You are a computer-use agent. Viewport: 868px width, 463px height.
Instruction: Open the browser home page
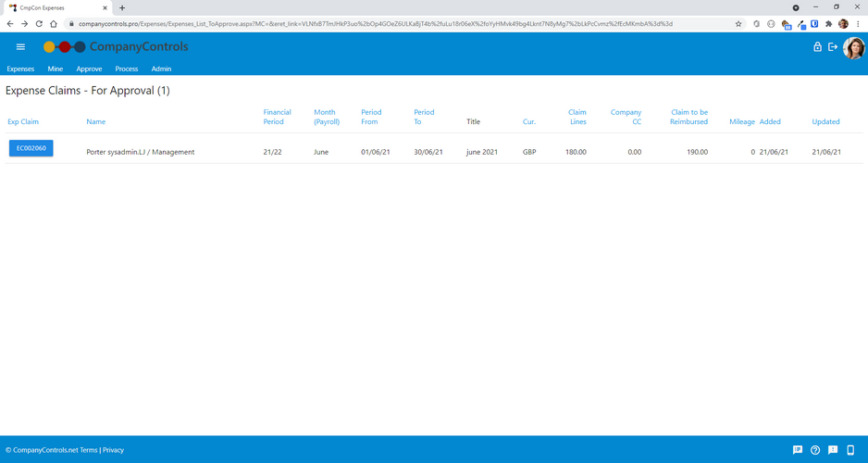[53, 24]
